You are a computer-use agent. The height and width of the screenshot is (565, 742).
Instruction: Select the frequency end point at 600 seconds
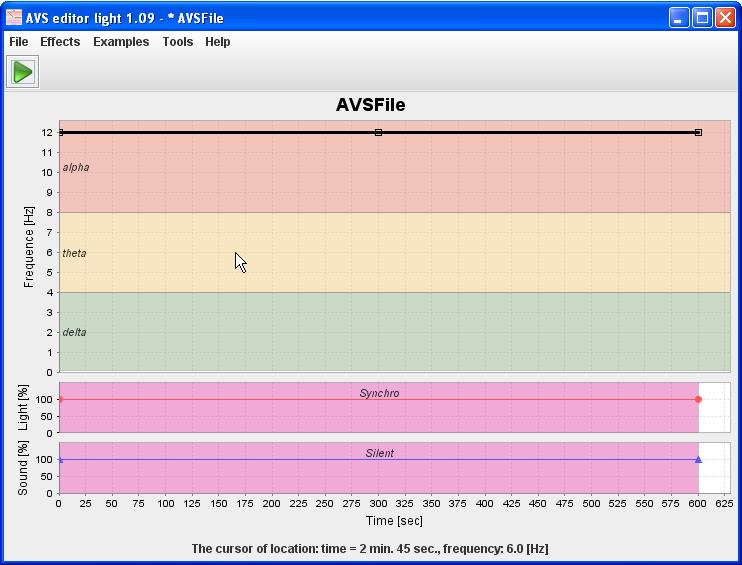(698, 132)
